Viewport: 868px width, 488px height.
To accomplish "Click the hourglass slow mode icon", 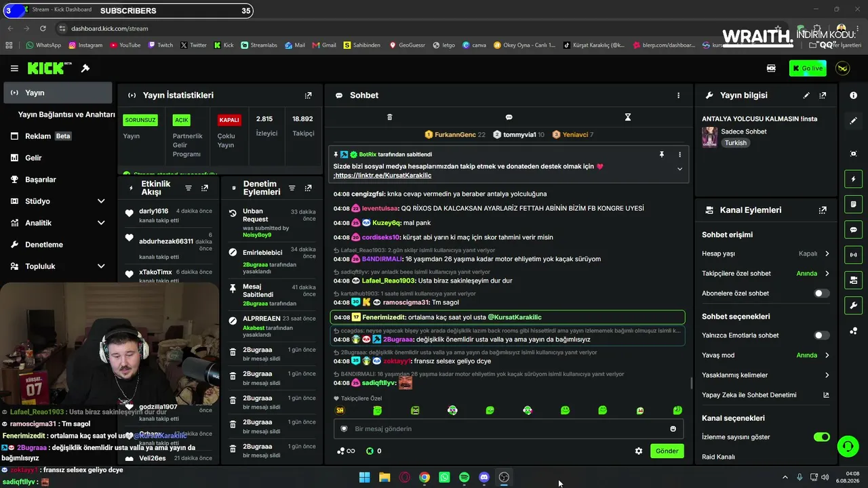I will point(628,117).
